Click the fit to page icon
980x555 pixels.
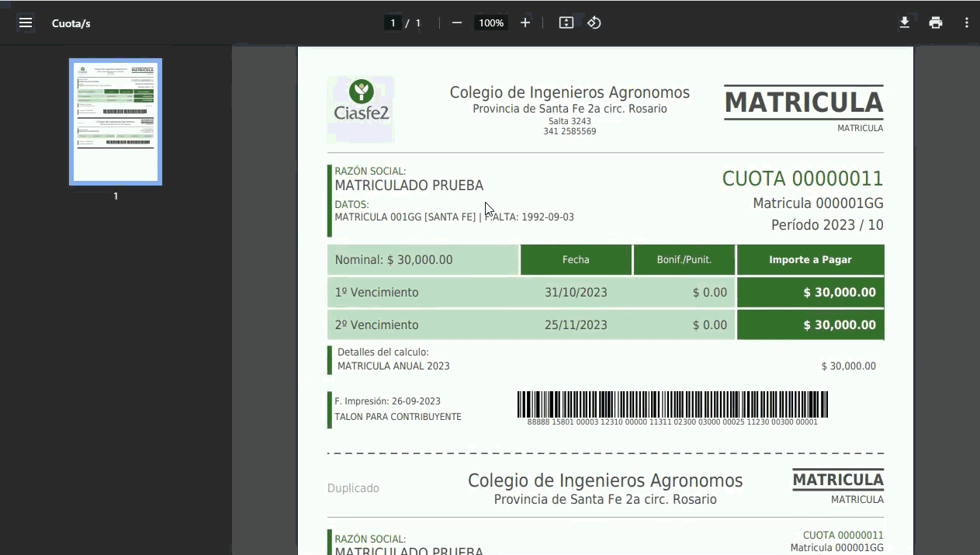566,23
